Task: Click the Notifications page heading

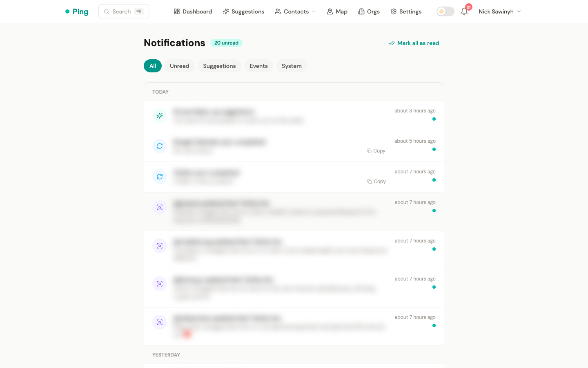Action: [x=174, y=43]
